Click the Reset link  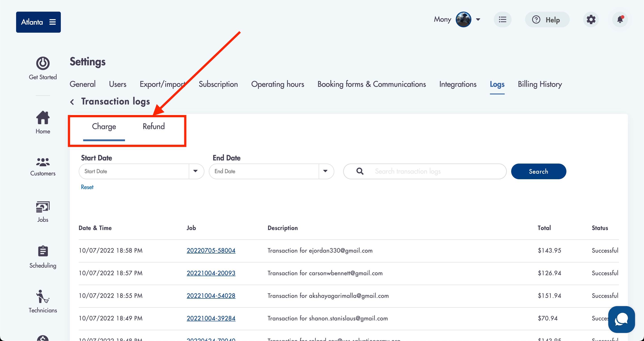[x=87, y=187]
